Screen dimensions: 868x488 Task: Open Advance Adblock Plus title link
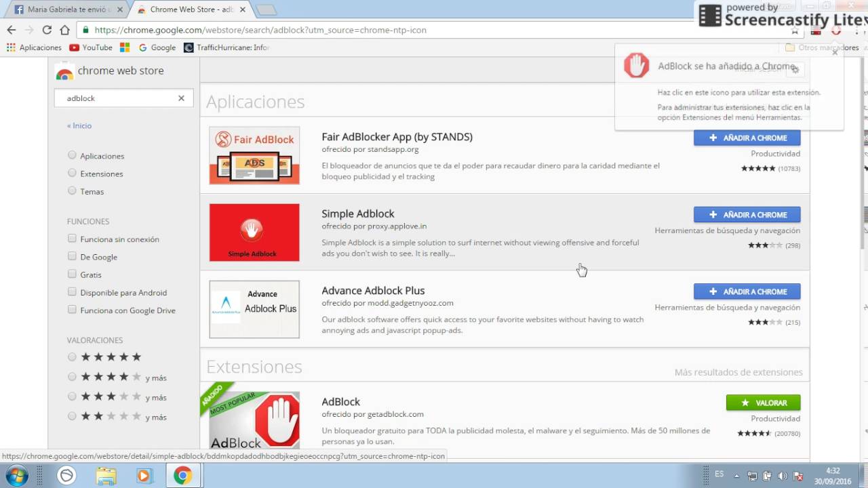click(373, 291)
